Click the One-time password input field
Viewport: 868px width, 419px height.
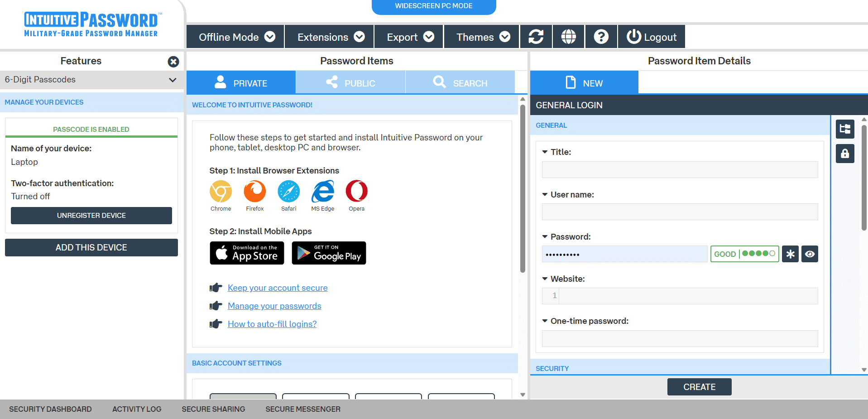(680, 338)
